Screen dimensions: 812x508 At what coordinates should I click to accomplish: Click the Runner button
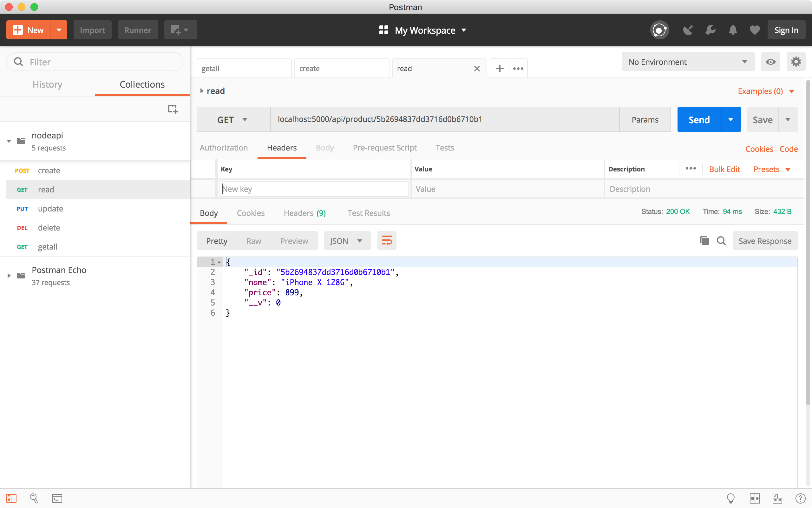pos(138,30)
